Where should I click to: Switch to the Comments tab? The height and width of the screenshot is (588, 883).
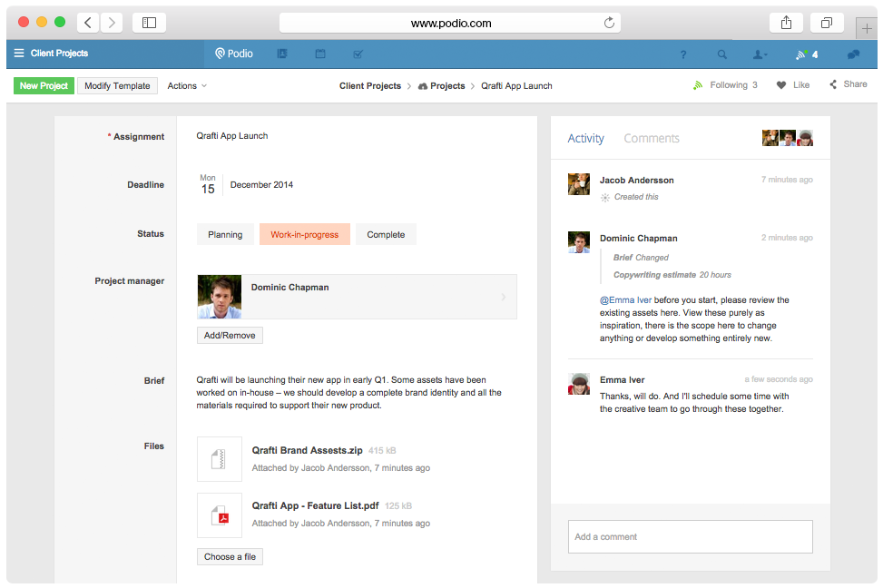coord(652,139)
